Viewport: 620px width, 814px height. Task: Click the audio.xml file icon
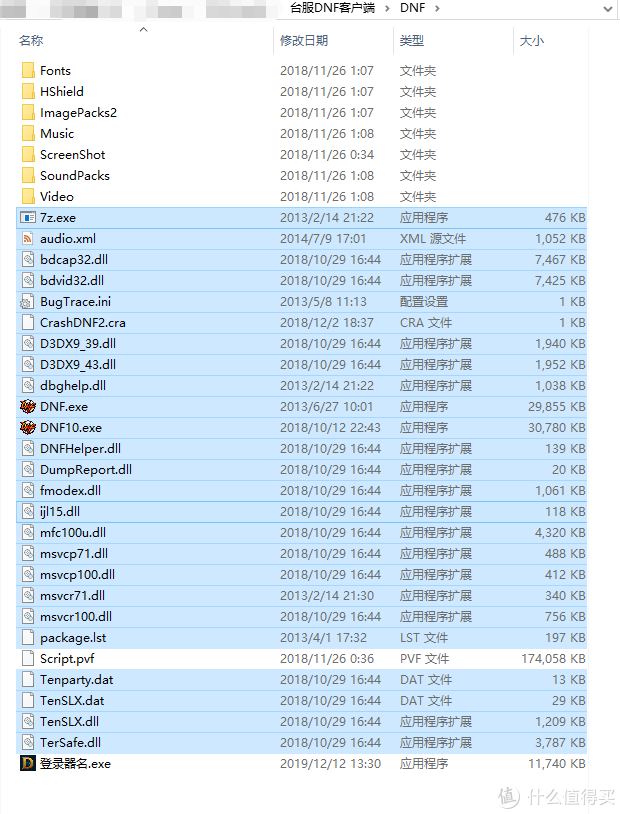point(28,239)
